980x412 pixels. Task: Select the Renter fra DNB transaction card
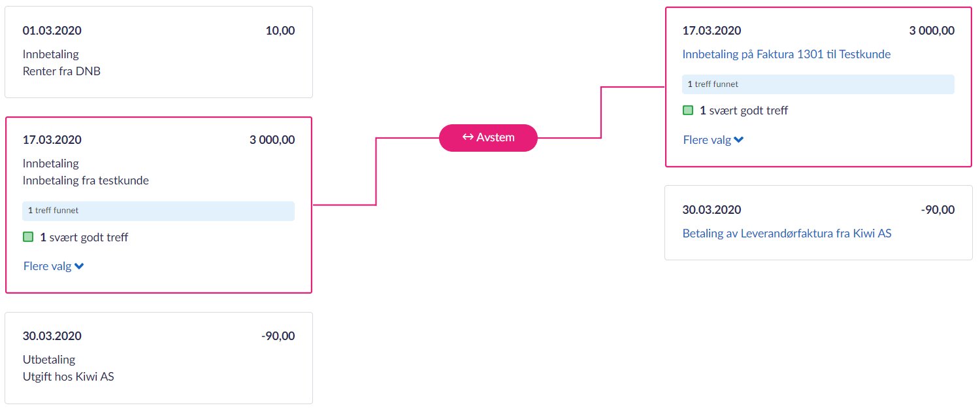[x=159, y=52]
